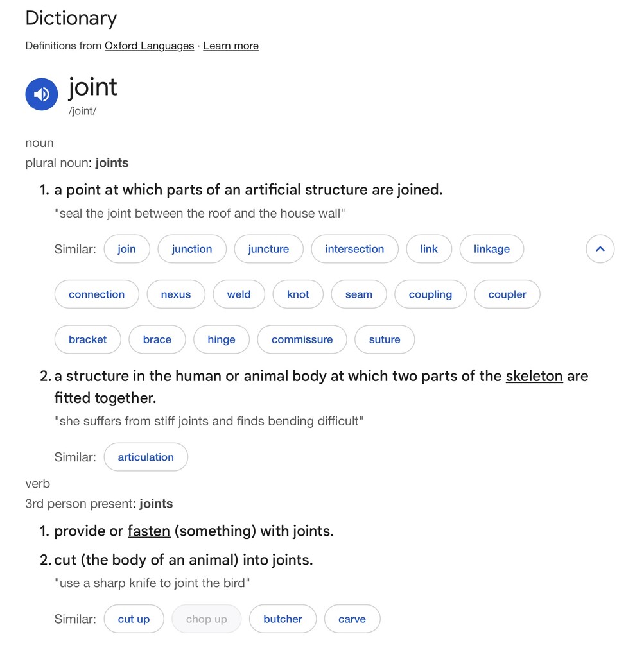
Task: Collapse the similar words list chevron
Action: coord(600,249)
